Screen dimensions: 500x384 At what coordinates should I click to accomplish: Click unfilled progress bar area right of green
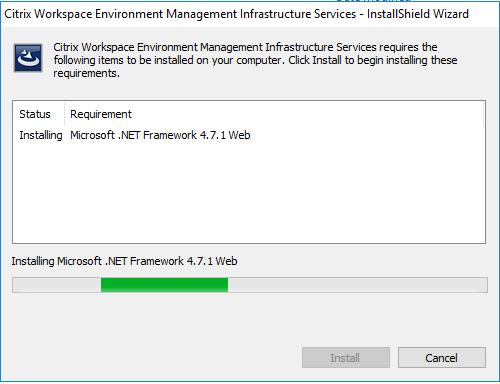[x=357, y=285]
